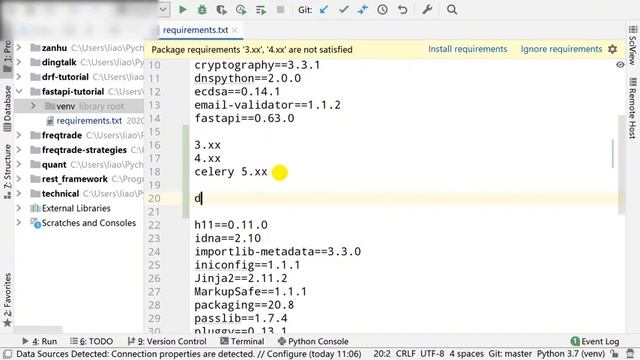Expand the venv library root folder
Viewport: 640px width, 360px height.
(x=33, y=106)
